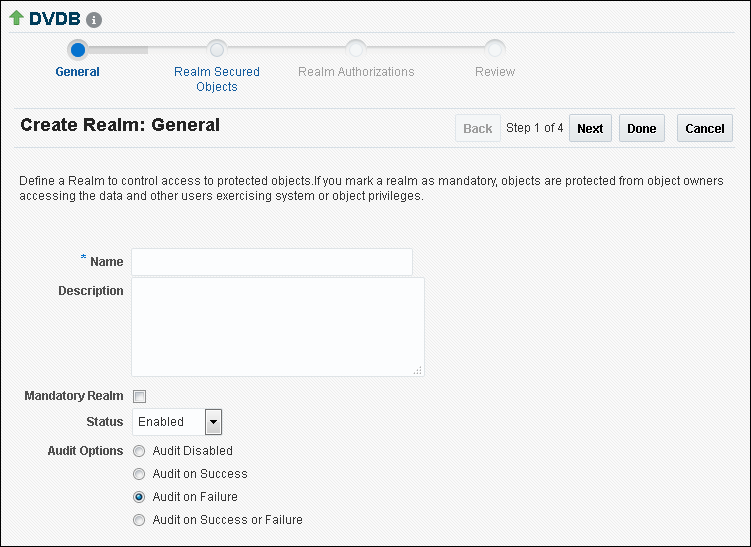751x547 pixels.
Task: Select the General step label
Action: 78,72
